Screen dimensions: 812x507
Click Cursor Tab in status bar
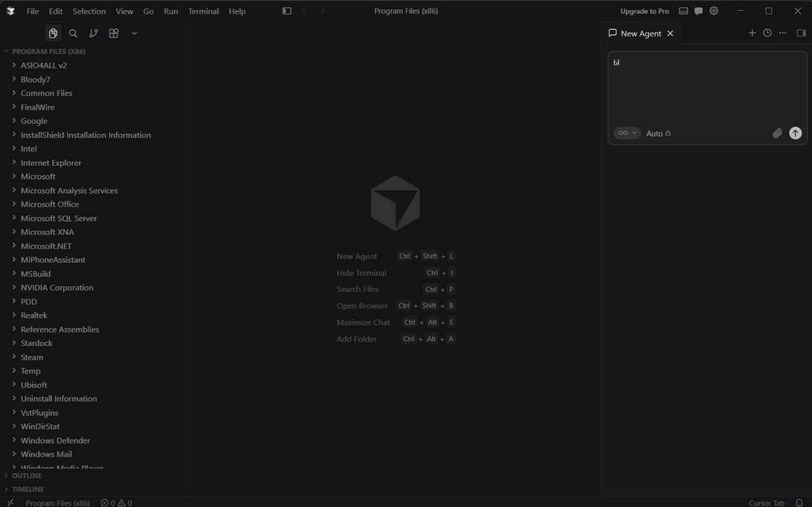pos(766,503)
